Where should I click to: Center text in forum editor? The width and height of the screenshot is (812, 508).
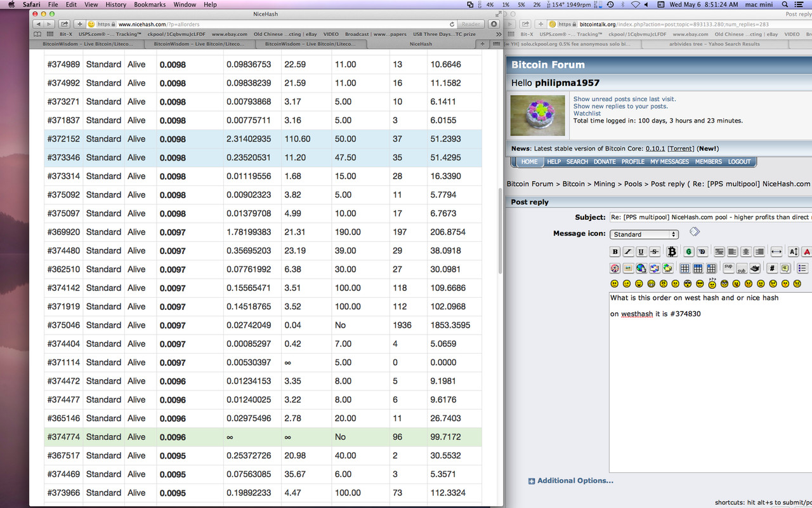coord(745,252)
